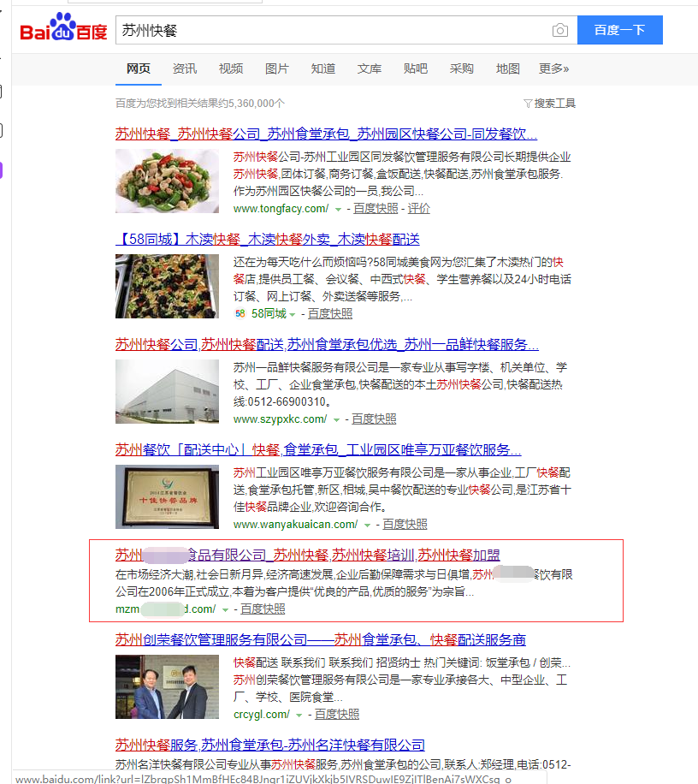Expand dropdown arrow next to mzm site URL
This screenshot has height=784, width=698.
coord(225,610)
